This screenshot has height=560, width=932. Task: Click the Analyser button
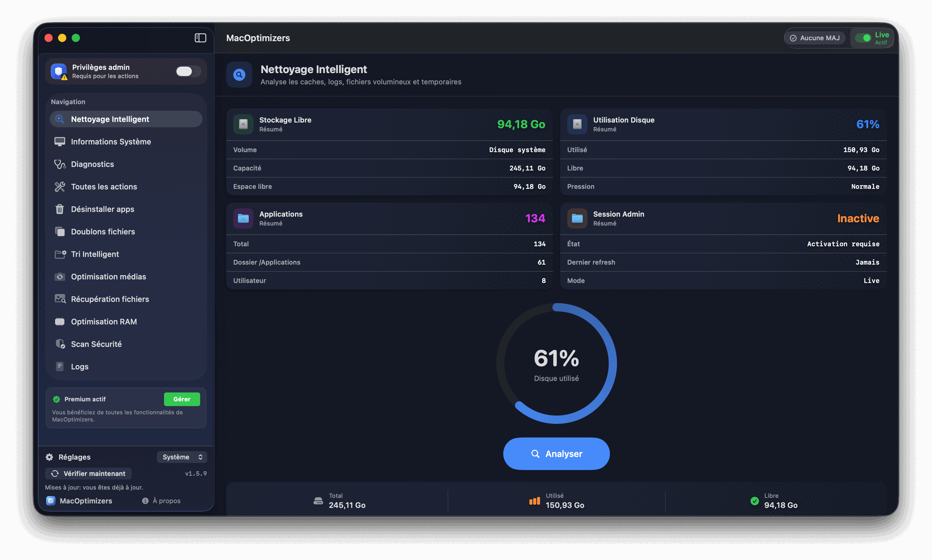[556, 453]
